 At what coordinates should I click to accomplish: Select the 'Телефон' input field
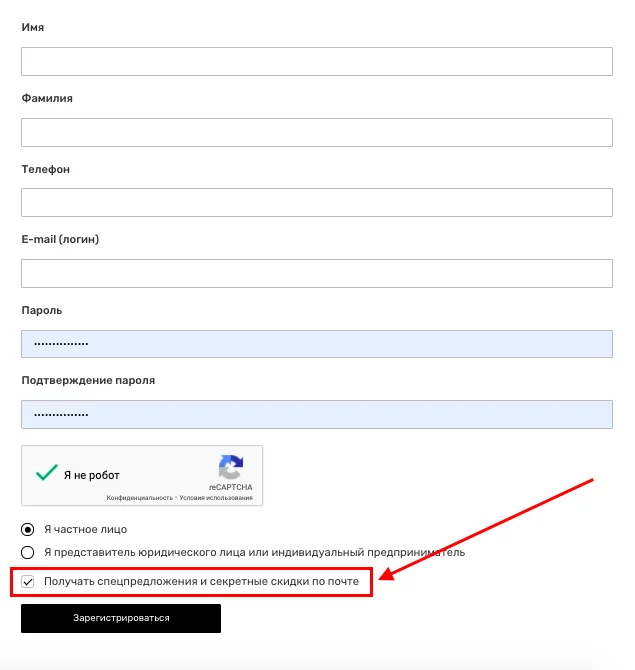(x=316, y=203)
